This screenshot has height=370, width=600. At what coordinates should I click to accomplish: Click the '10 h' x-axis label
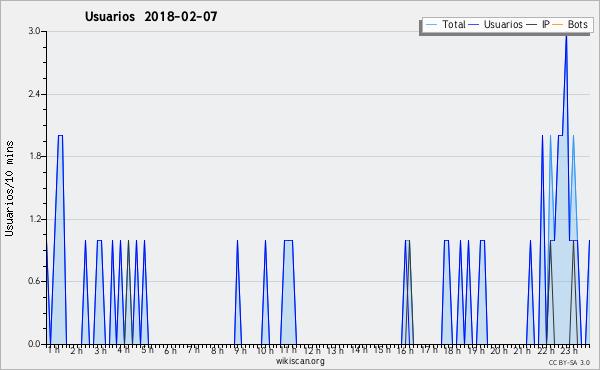[x=265, y=350]
